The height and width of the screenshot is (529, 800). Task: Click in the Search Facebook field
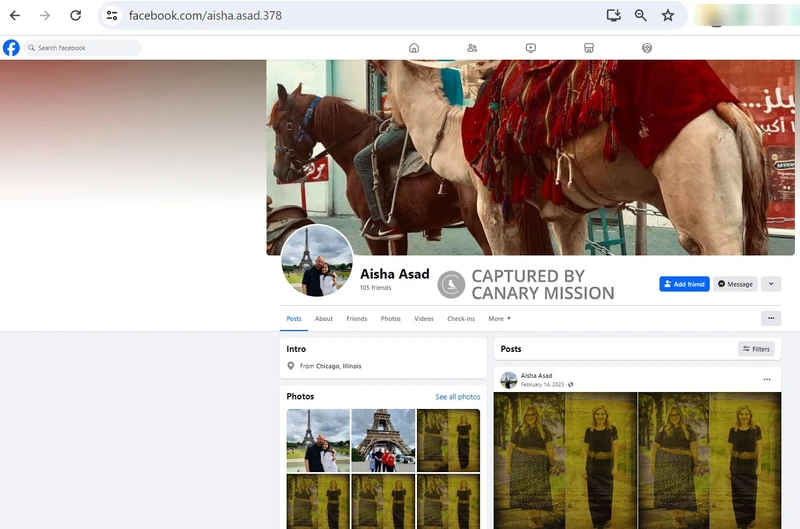click(83, 48)
